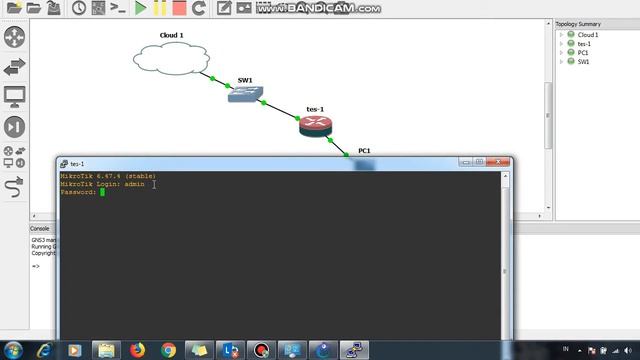Click the canvas vertical scrollbar thumb

[x=548, y=116]
